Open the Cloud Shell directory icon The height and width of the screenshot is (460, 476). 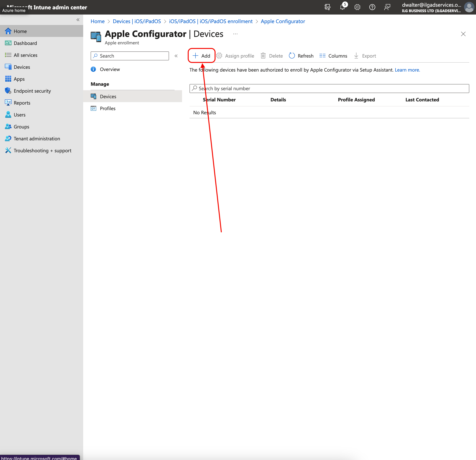click(x=327, y=7)
